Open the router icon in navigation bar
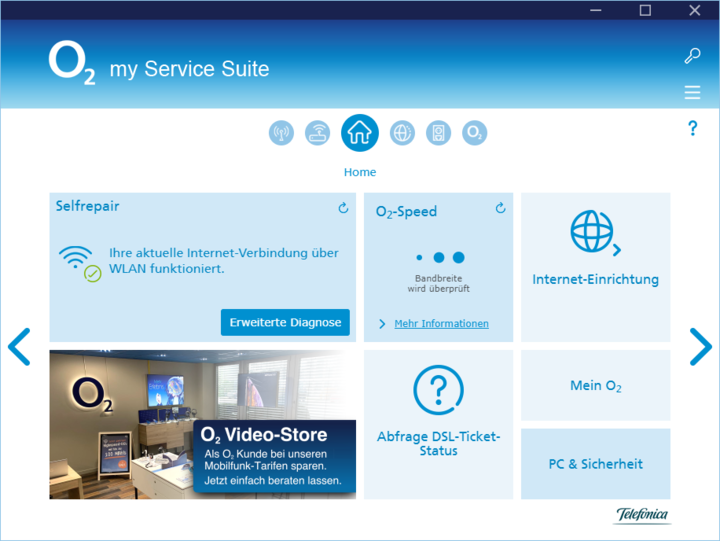The width and height of the screenshot is (720, 541). (x=317, y=133)
